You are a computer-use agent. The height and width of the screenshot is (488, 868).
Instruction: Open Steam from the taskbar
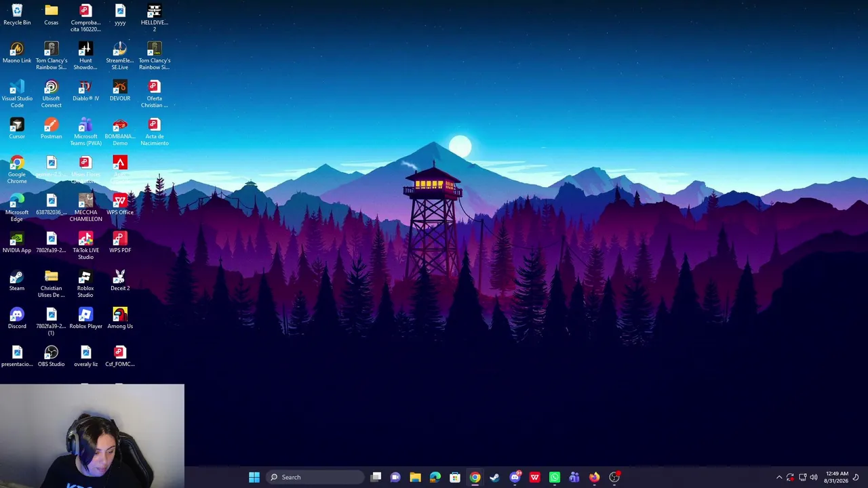coord(494,477)
